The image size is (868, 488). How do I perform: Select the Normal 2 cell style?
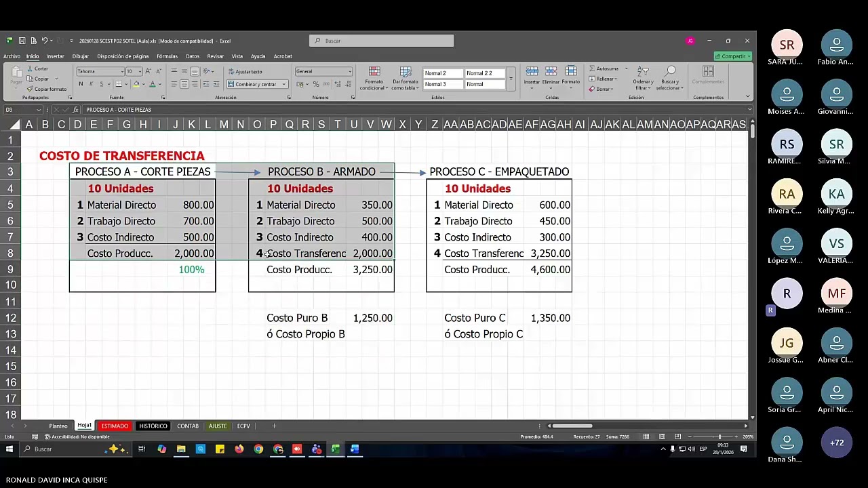443,73
